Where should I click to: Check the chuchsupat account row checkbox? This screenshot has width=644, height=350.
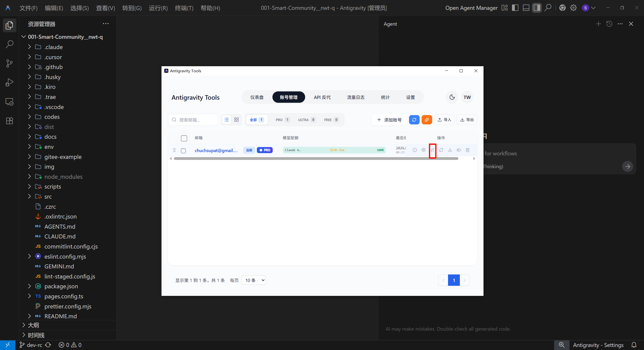click(183, 151)
